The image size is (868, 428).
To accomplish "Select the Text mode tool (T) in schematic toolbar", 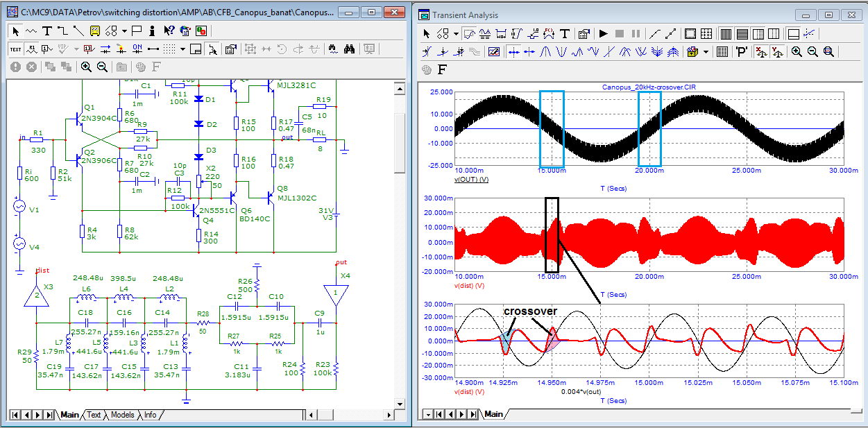I will point(46,31).
